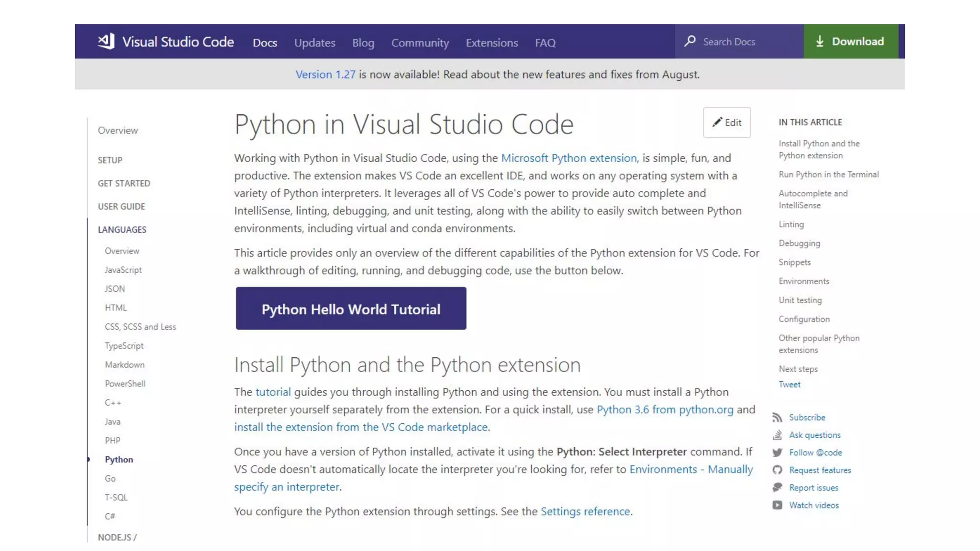Screen dimensions: 980x551
Task: Click the search magnifier icon
Action: click(x=690, y=41)
